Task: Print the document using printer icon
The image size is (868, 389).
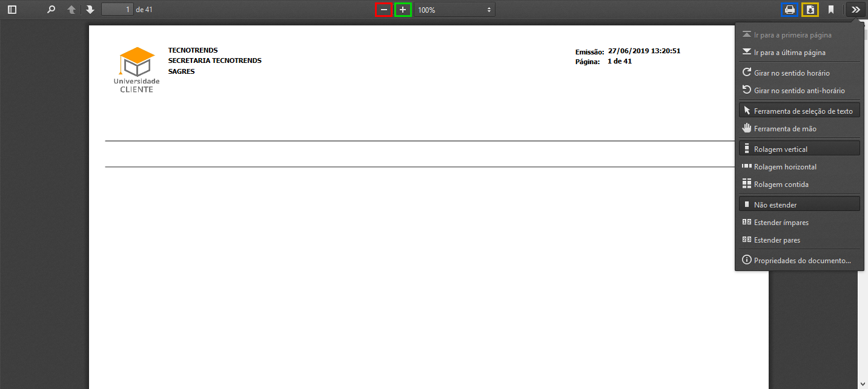Action: point(789,10)
